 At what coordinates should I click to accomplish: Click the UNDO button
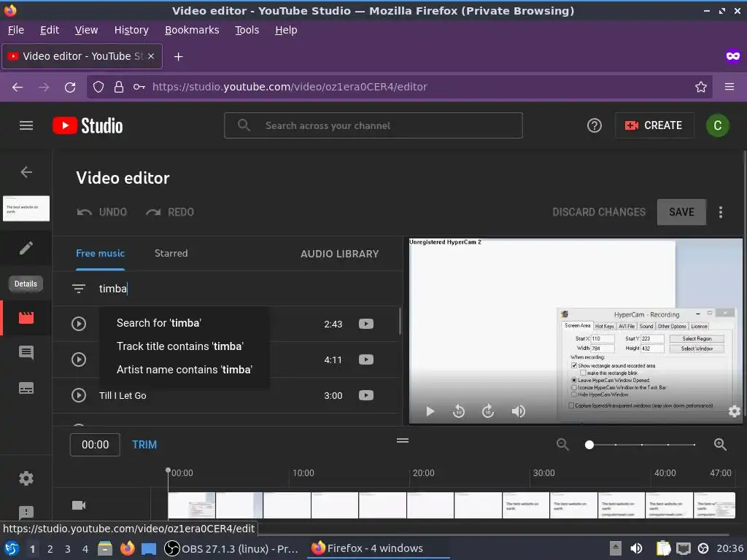[102, 212]
